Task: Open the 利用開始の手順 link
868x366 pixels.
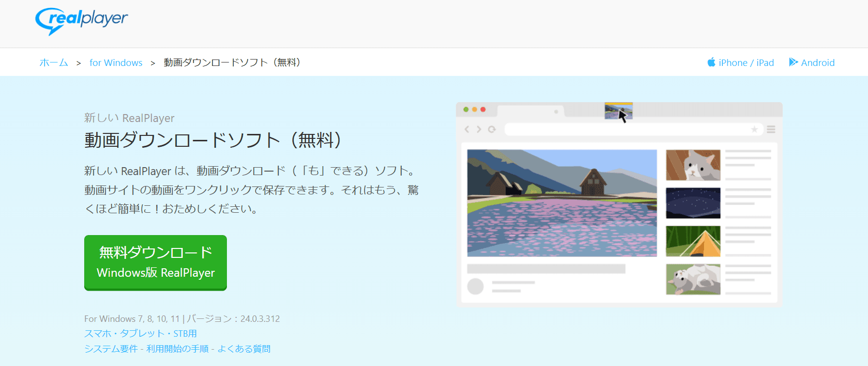Action: click(177, 349)
